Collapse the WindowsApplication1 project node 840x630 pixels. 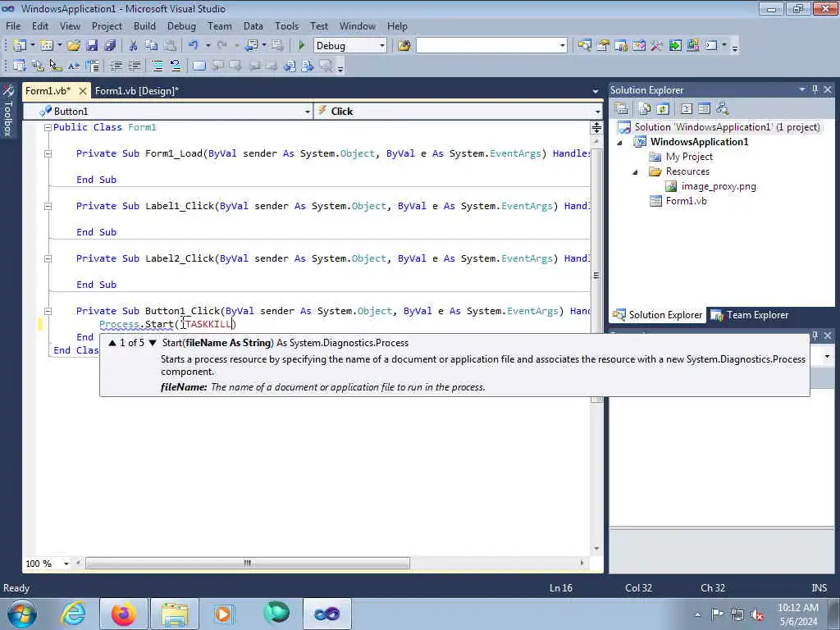click(x=620, y=143)
